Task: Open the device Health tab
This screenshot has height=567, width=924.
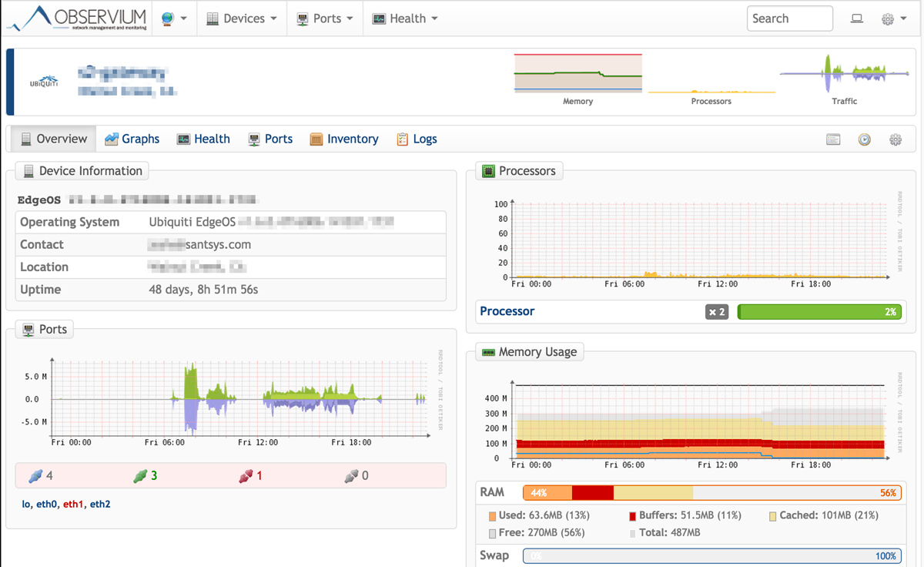Action: point(203,139)
